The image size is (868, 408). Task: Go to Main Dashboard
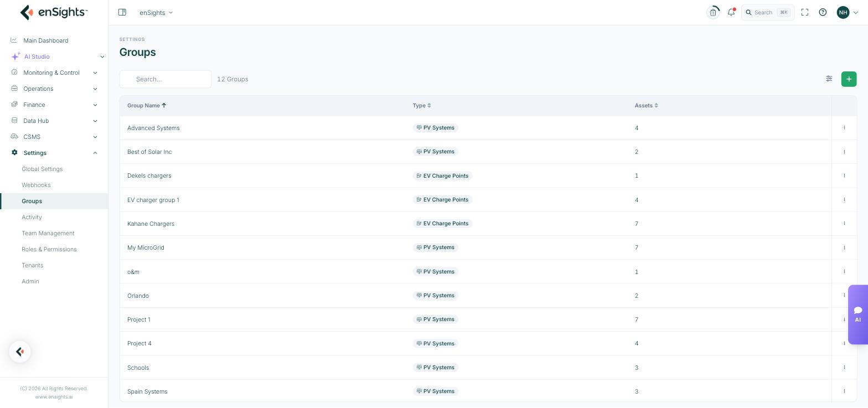pyautogui.click(x=46, y=40)
